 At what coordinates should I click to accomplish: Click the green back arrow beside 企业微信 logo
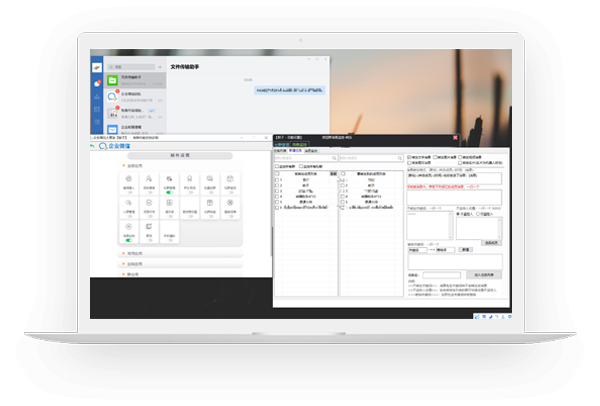(x=92, y=146)
